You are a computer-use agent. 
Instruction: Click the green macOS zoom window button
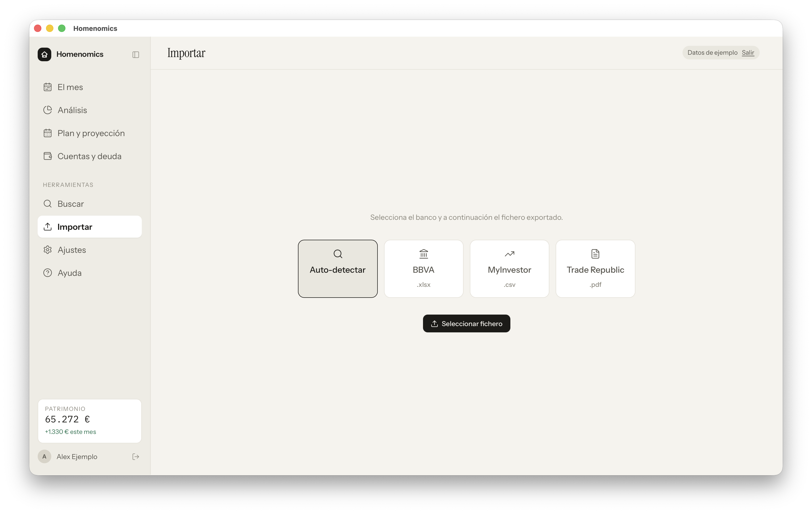62,28
